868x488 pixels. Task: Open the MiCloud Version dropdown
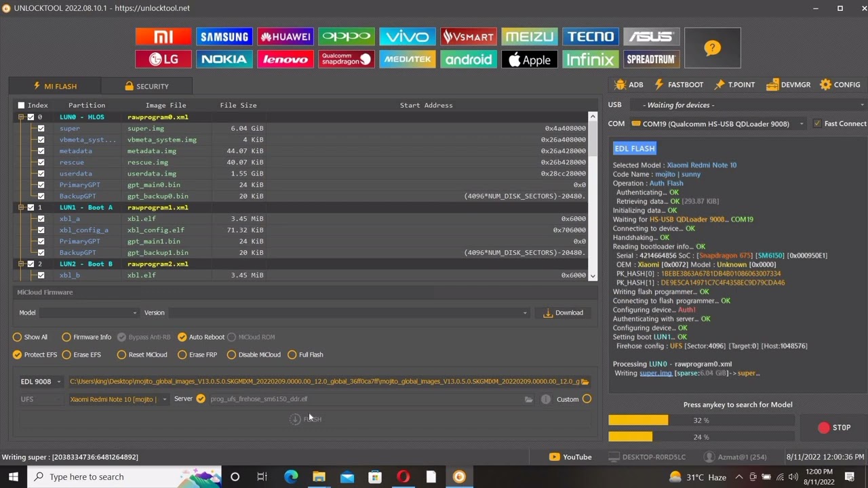coord(348,313)
